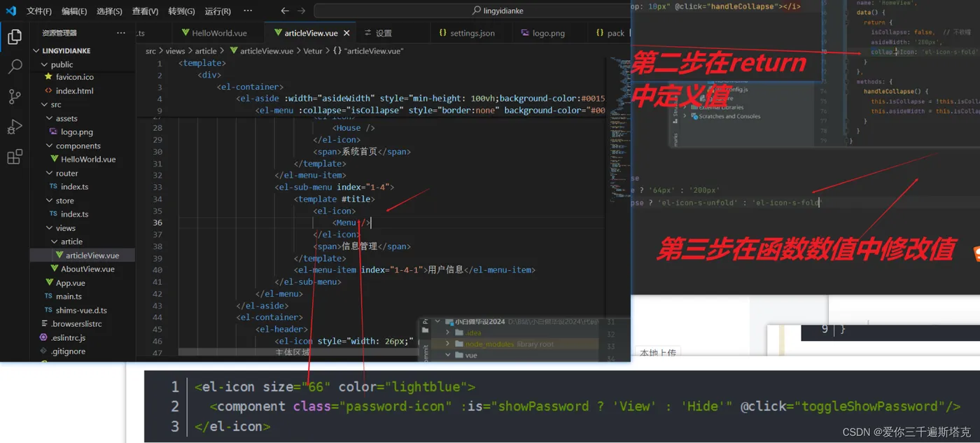The width and height of the screenshot is (980, 443).
Task: Open the menu bar overflow (···)
Action: (248, 11)
